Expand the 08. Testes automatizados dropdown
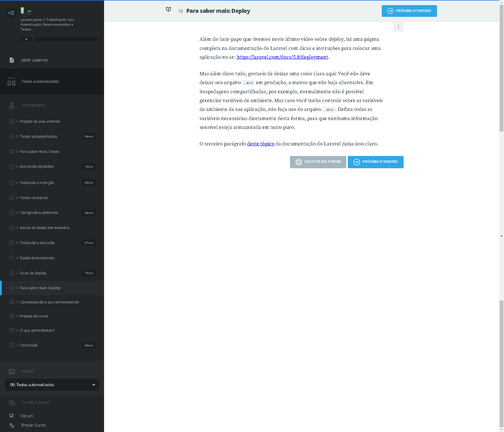The width and height of the screenshot is (504, 432). click(x=52, y=385)
